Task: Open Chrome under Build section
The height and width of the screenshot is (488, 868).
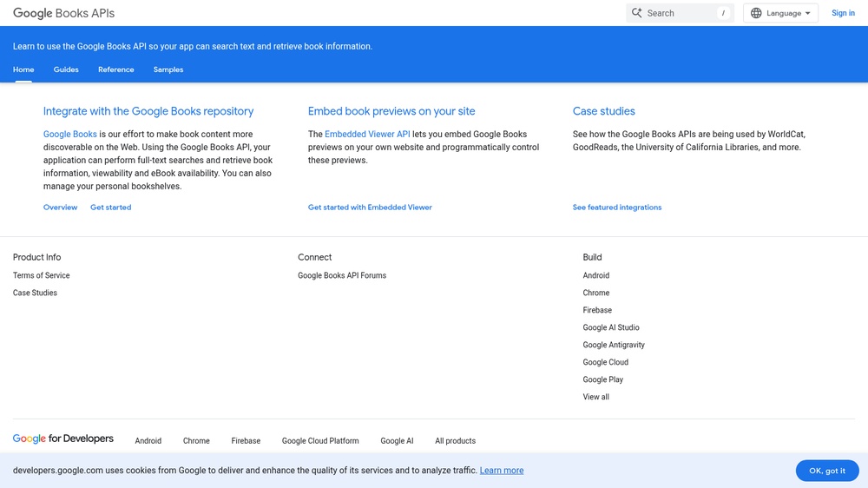Action: coord(595,293)
